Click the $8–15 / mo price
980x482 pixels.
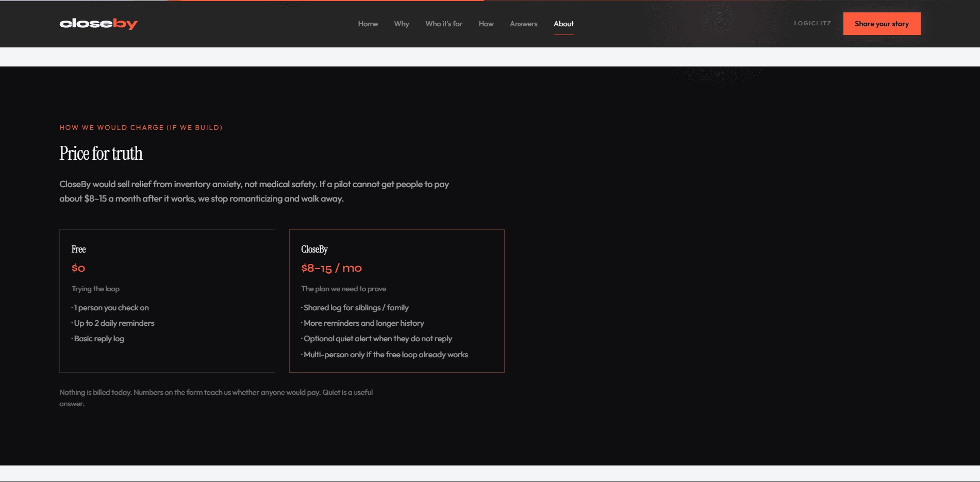[x=331, y=268]
